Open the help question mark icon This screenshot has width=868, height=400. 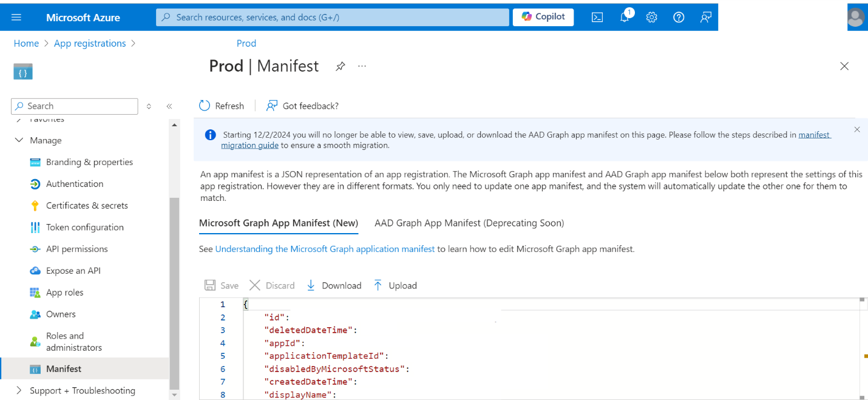(679, 17)
